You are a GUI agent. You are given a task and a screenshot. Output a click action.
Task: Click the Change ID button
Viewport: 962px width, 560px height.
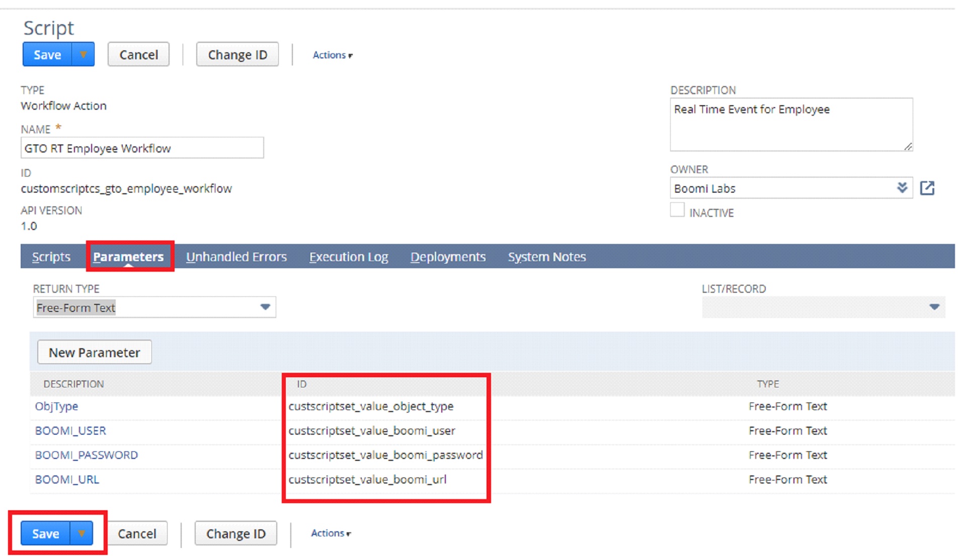(237, 54)
